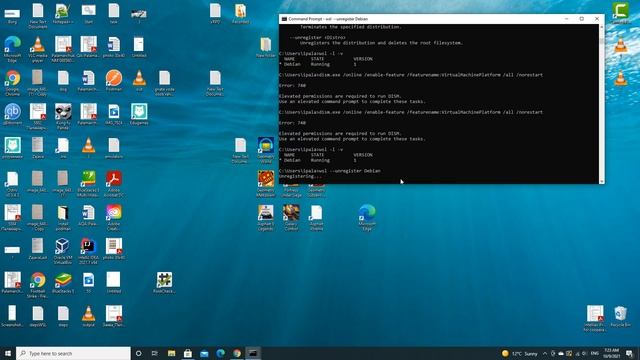Click the Command Prompt window title text
This screenshot has height=360, width=640.
(328, 19)
